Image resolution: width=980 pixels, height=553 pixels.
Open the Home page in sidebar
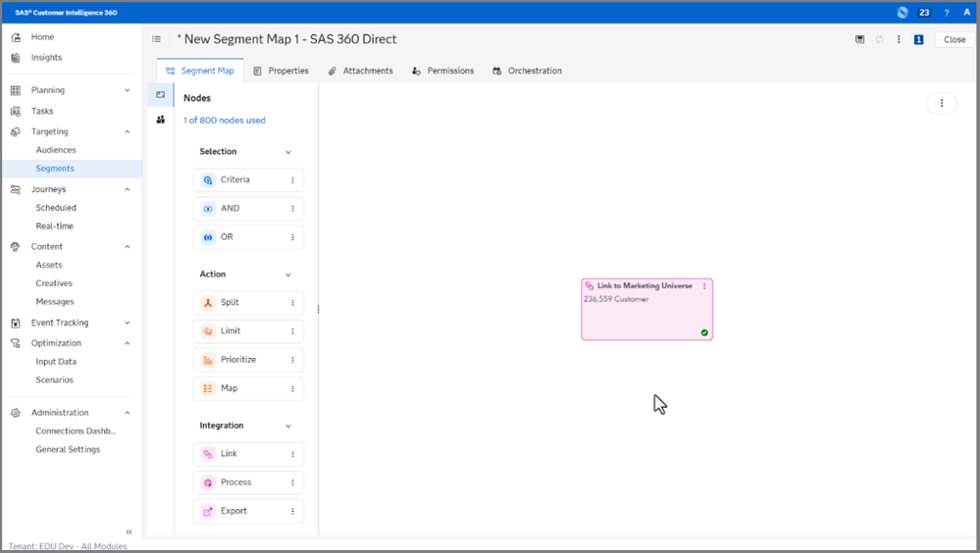click(x=42, y=37)
